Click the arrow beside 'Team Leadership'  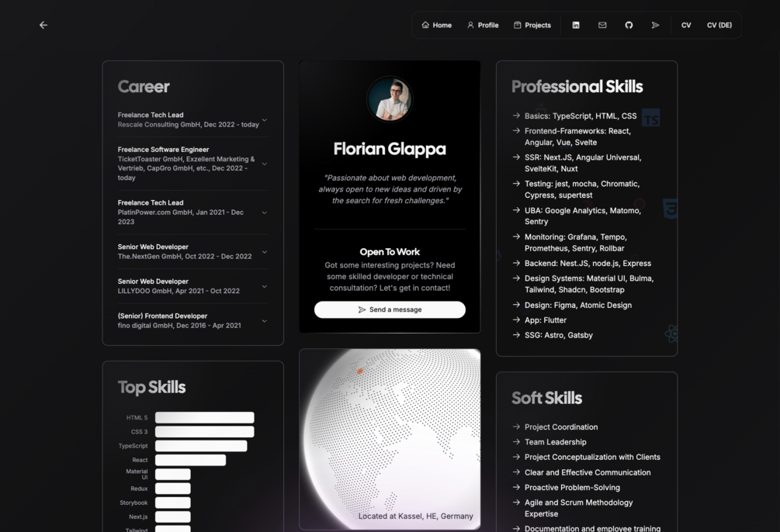516,441
